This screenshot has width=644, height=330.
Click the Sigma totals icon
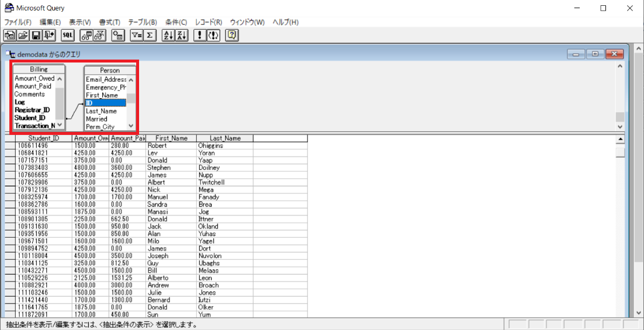pos(150,36)
